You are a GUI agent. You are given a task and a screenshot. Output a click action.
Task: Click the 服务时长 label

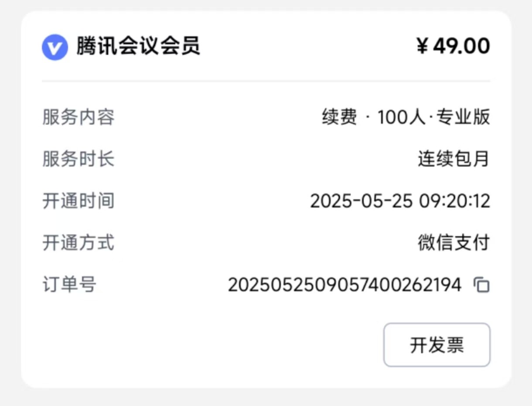pos(78,159)
